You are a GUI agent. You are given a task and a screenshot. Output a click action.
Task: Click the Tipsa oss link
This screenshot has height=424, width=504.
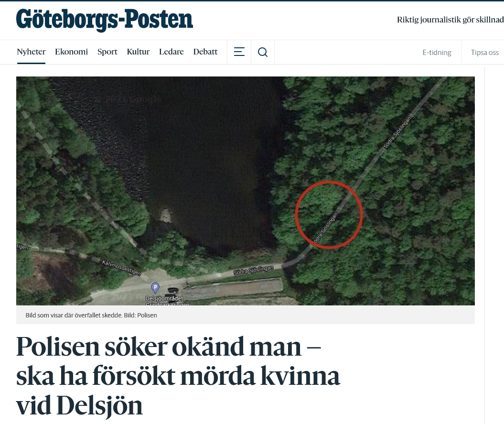tap(485, 53)
